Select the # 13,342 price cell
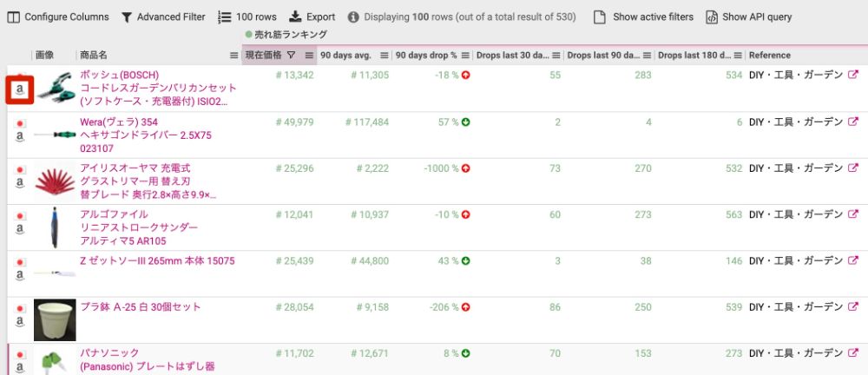Image resolution: width=868 pixels, height=375 pixels. click(294, 76)
